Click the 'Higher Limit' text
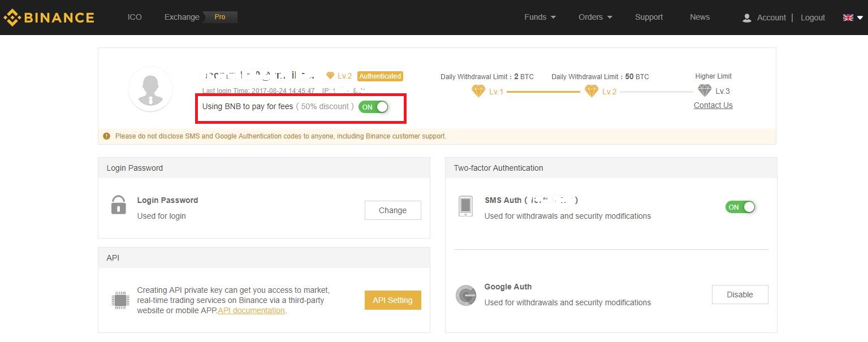 tap(713, 76)
